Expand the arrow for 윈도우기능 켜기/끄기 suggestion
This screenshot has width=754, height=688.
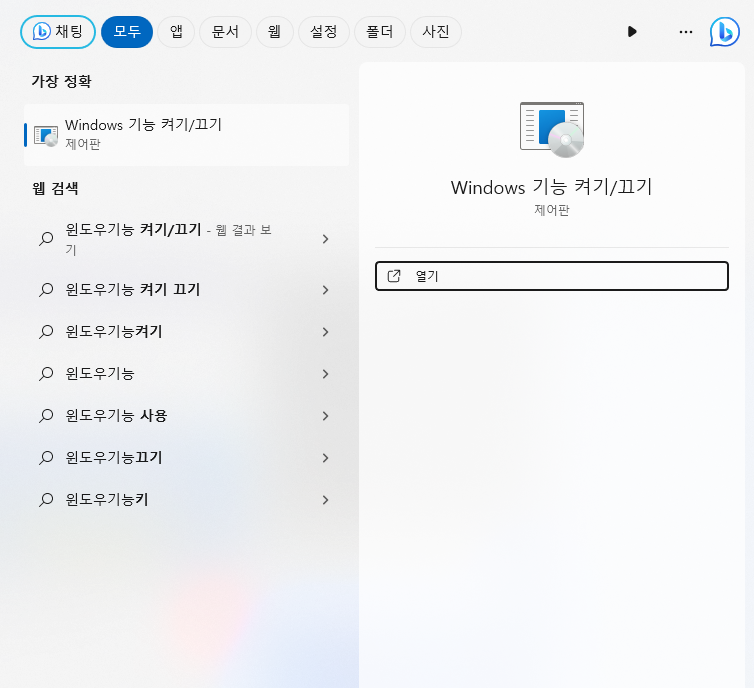326,239
